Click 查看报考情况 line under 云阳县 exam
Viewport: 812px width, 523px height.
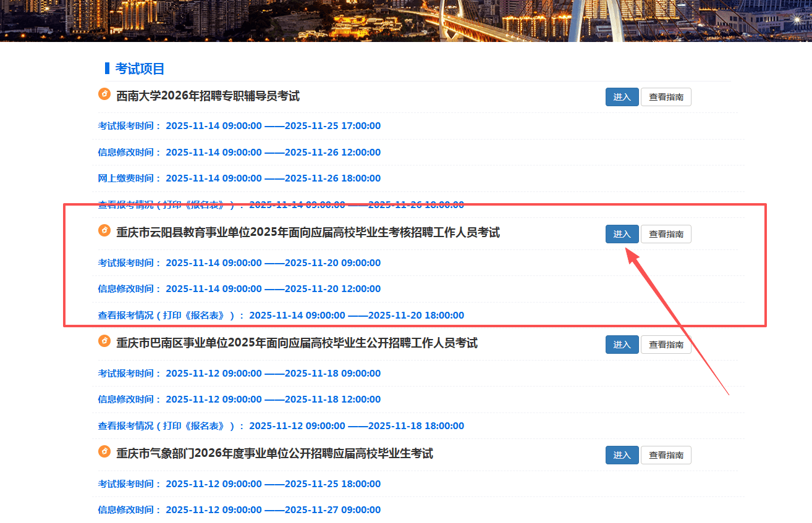(x=281, y=316)
